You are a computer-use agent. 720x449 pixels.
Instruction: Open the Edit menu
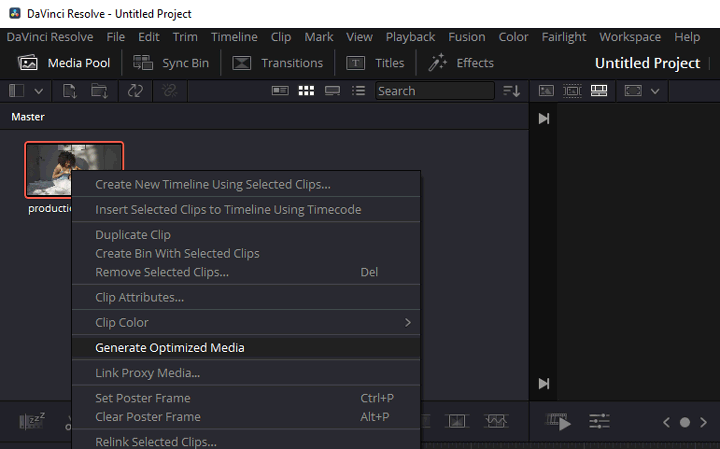tap(149, 37)
